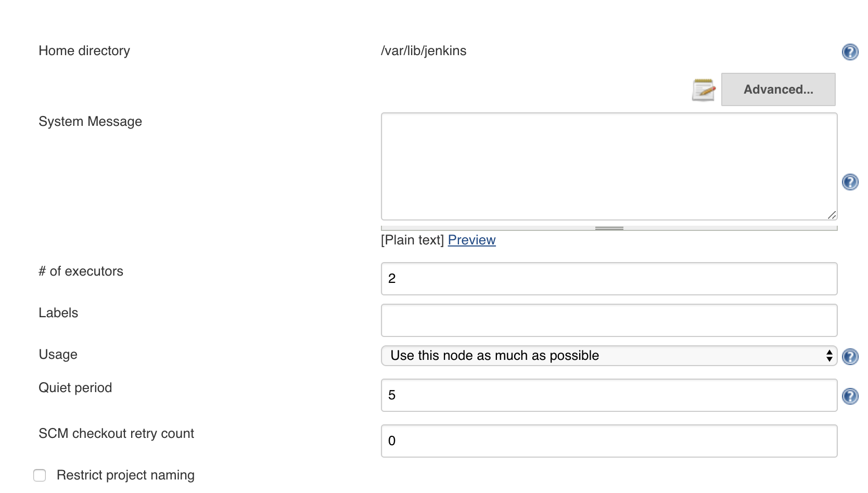Image resolution: width=868 pixels, height=493 pixels.
Task: Open the Preview link
Action: 471,240
